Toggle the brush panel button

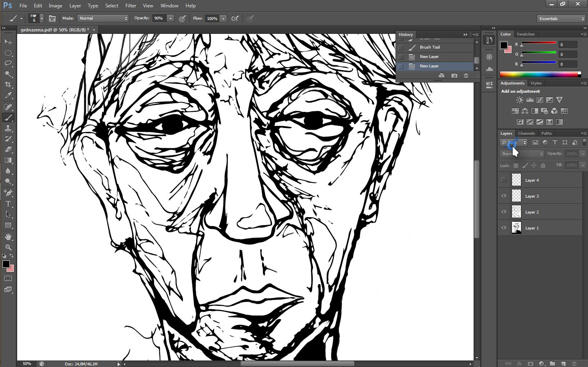click(52, 18)
